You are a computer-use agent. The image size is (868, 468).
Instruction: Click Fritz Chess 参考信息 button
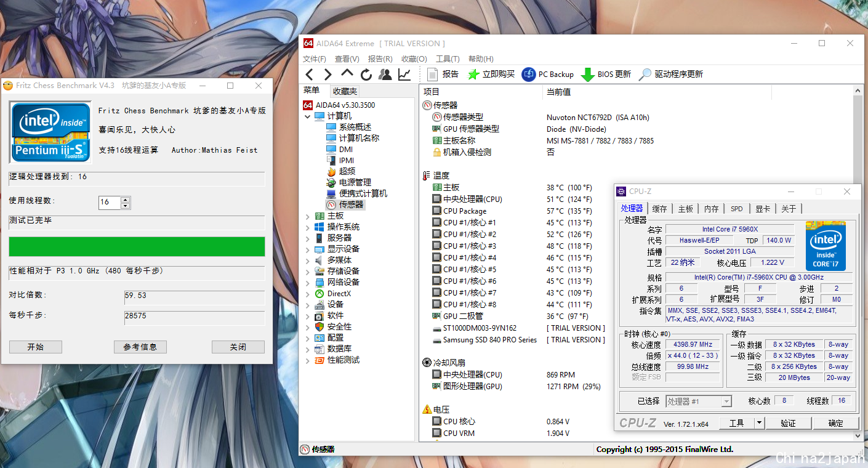click(x=140, y=347)
